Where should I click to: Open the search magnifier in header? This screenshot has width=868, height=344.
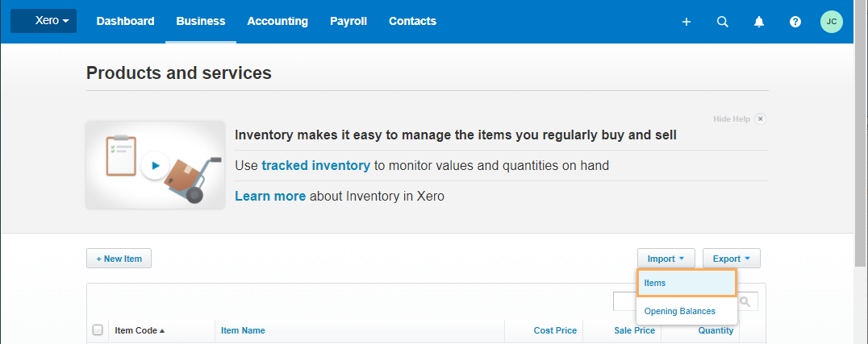click(x=723, y=22)
